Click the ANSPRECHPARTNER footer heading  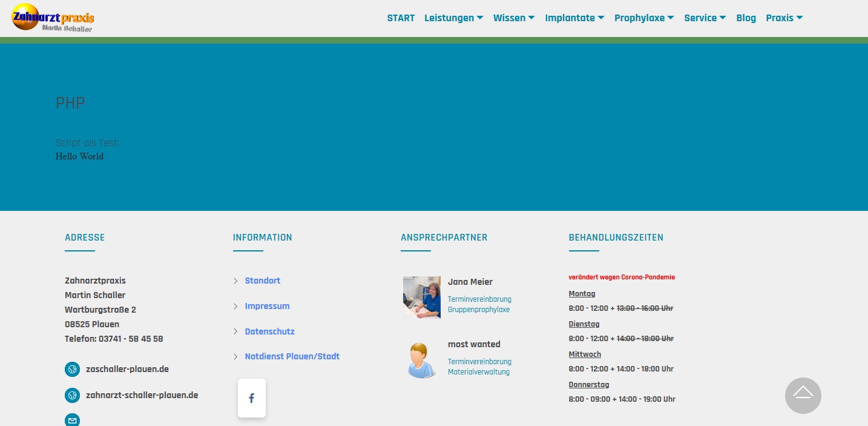coord(444,238)
